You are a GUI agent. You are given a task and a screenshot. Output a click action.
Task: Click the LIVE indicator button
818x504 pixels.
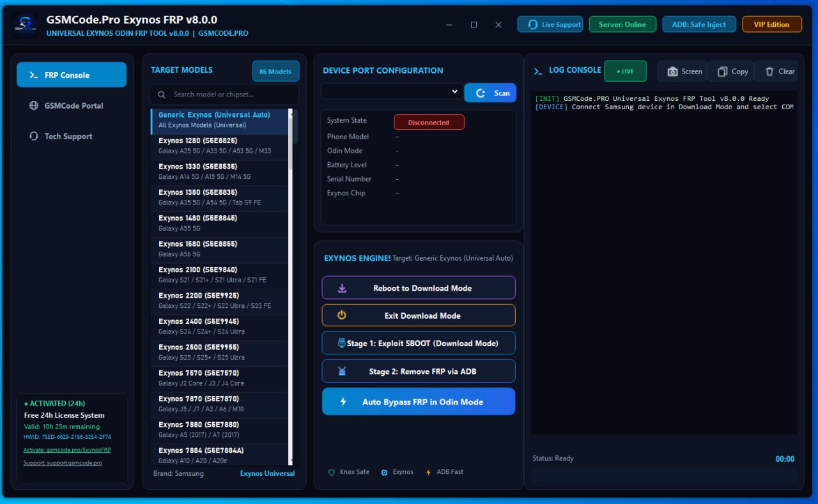click(x=625, y=71)
